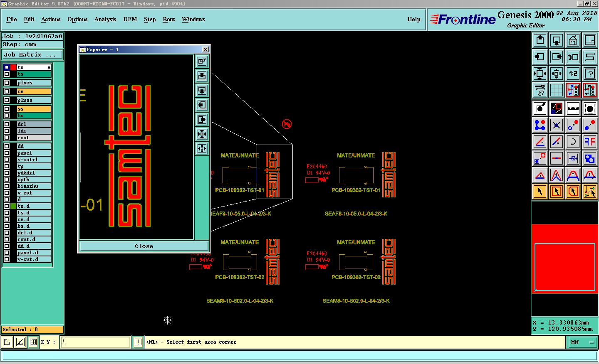Viewport: 599px width, 364px height.
Task: Open the File menu
Action: [12, 19]
